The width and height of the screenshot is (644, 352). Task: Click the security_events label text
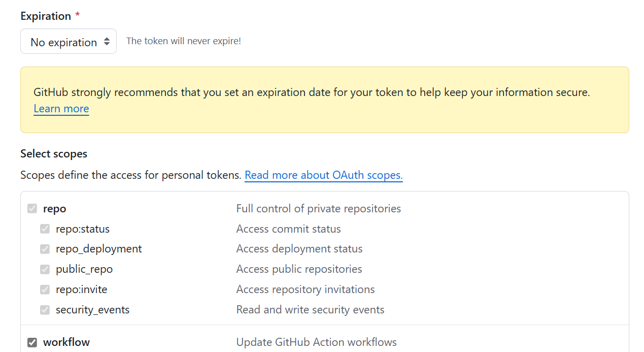click(x=93, y=310)
